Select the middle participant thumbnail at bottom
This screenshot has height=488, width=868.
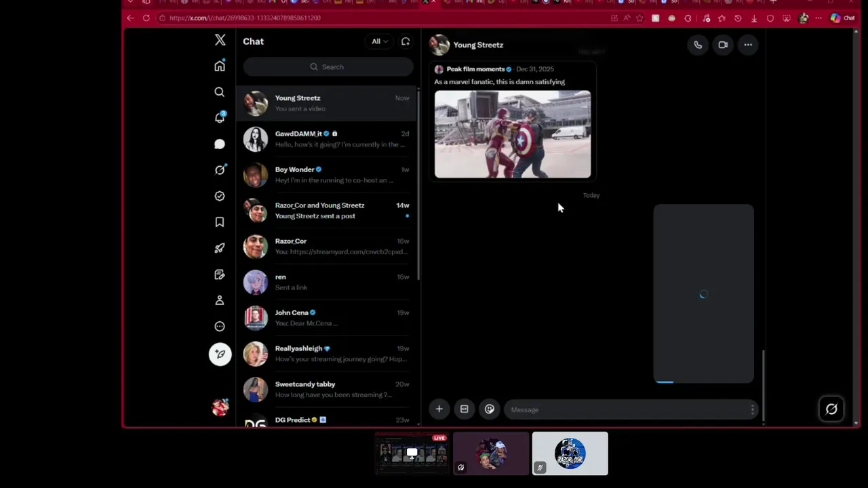tap(491, 453)
